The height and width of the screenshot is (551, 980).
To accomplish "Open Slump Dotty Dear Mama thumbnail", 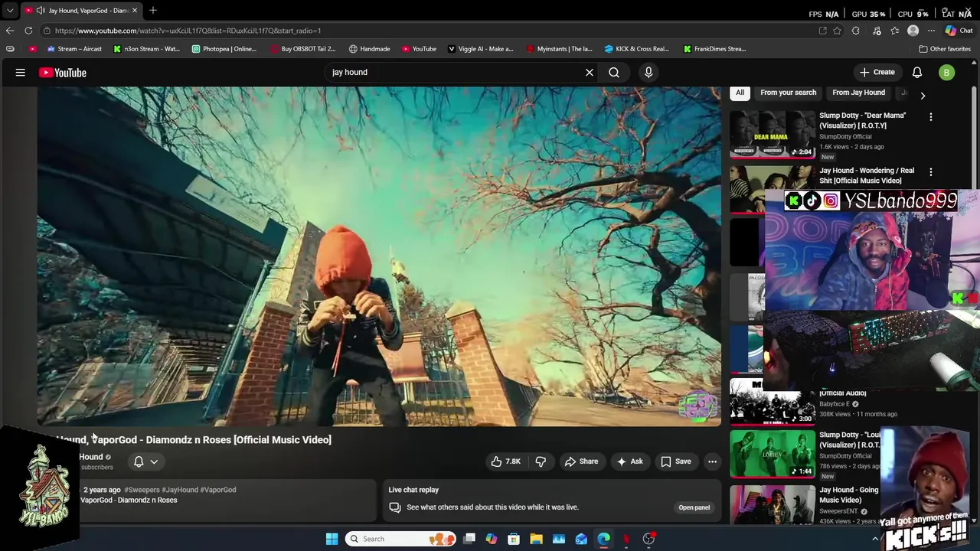I will tap(772, 134).
